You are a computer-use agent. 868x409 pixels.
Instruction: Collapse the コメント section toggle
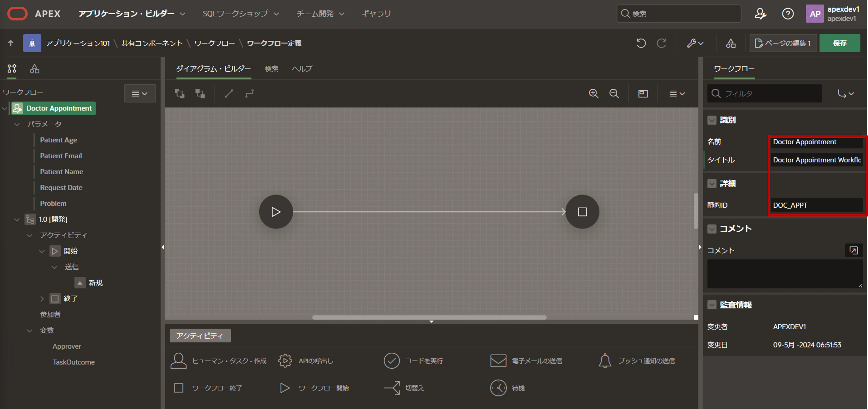click(x=712, y=229)
